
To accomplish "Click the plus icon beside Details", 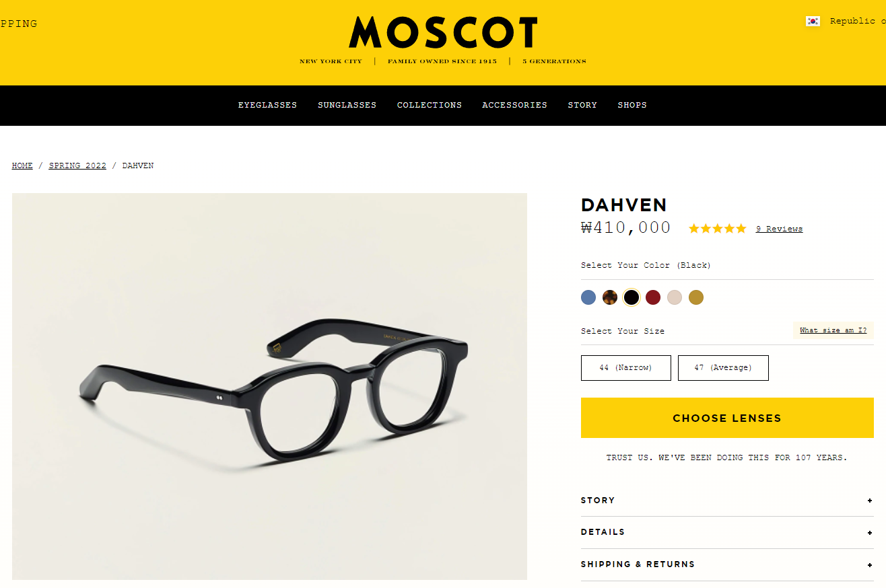I will pyautogui.click(x=870, y=533).
